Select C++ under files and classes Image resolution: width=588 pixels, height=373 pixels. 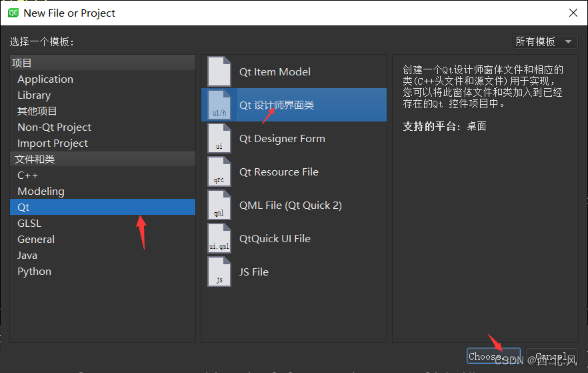pos(103,175)
